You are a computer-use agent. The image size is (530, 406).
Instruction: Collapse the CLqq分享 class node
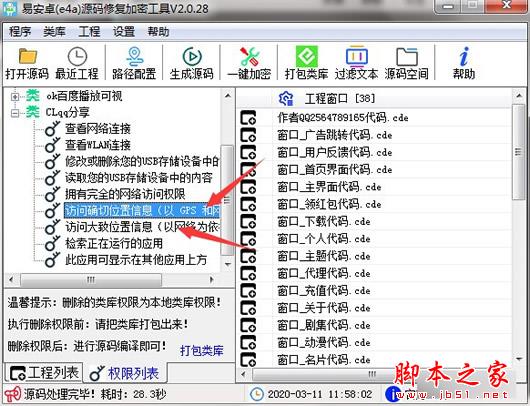pos(15,113)
